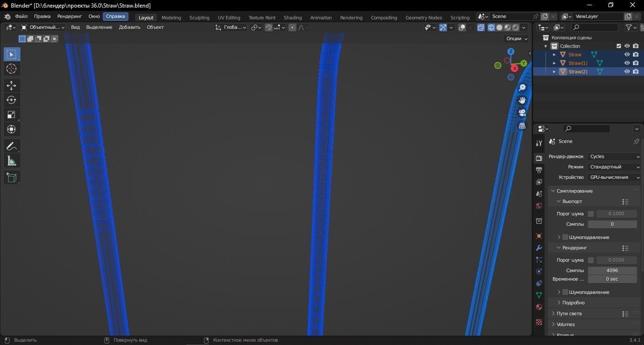Switch to material preview shading

pyautogui.click(x=508, y=27)
